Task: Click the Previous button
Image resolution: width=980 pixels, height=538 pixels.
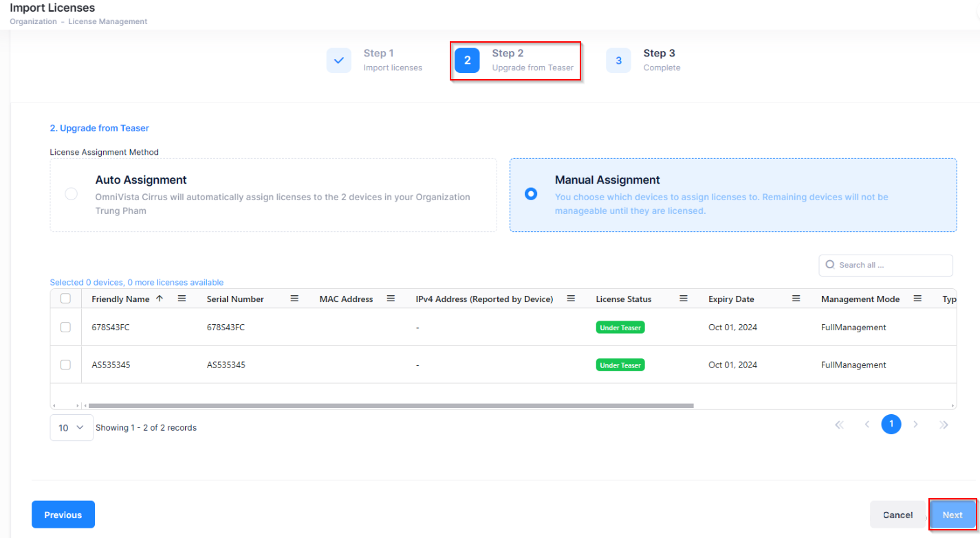Action: (63, 515)
